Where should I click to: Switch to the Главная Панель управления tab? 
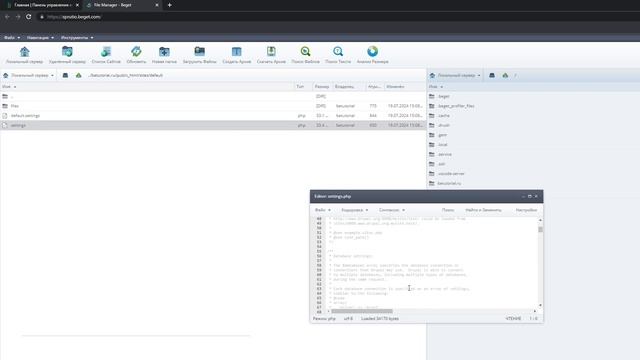tap(43, 5)
